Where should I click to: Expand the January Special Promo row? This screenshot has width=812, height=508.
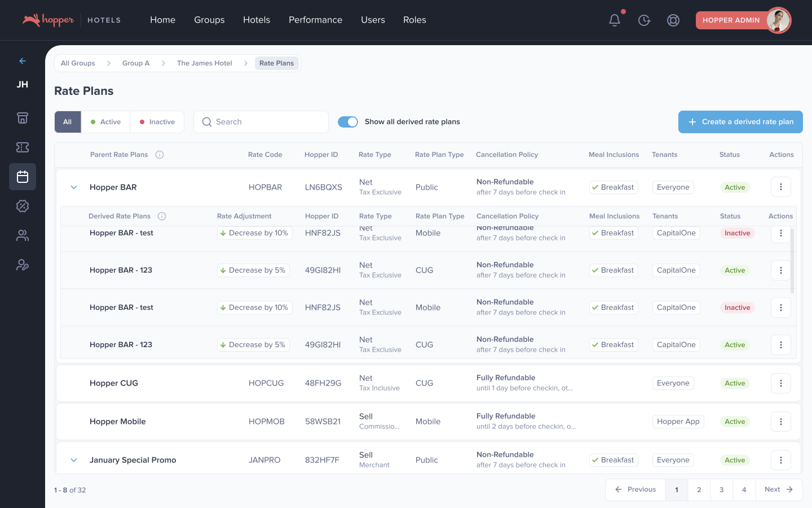74,460
